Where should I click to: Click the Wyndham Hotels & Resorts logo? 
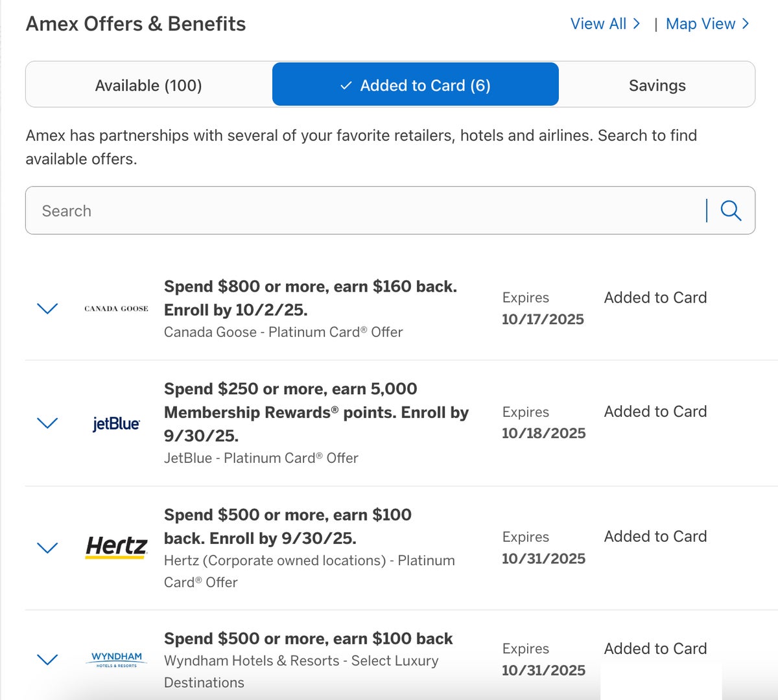click(x=117, y=660)
